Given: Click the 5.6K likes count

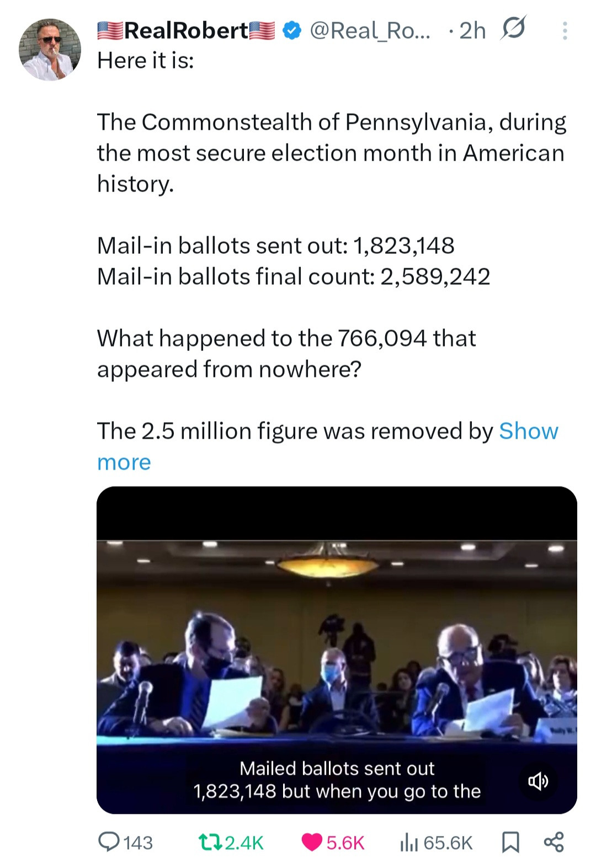Looking at the screenshot, I should point(345,843).
